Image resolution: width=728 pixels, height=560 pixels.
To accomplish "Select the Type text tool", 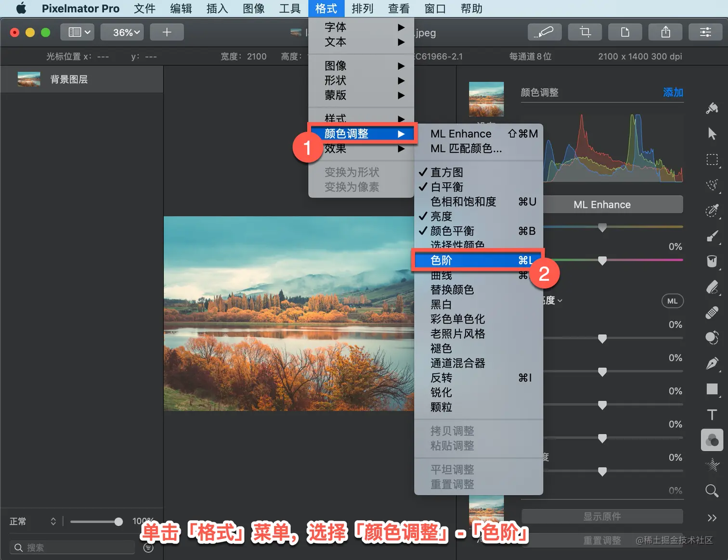I will click(712, 415).
